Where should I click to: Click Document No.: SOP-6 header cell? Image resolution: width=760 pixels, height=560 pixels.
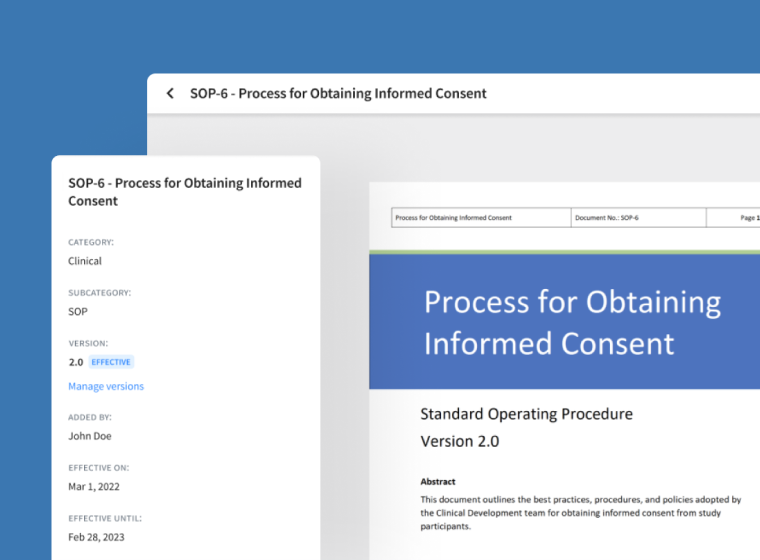coord(637,217)
